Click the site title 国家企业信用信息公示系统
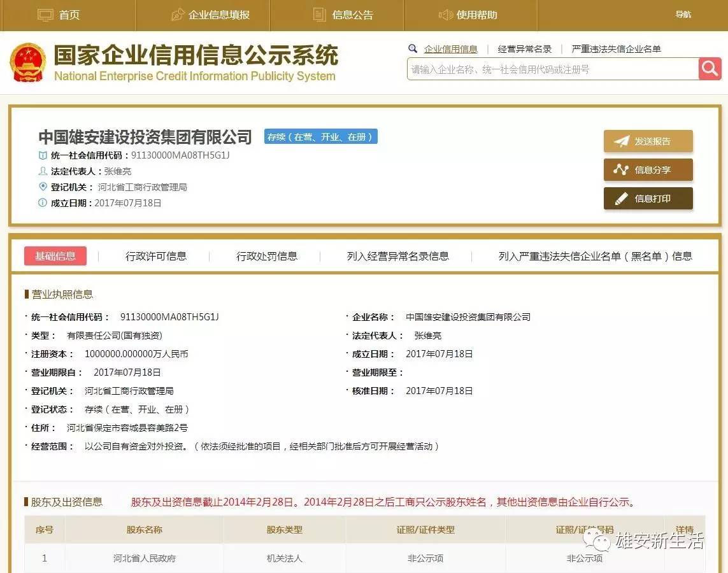Image resolution: width=728 pixels, height=573 pixels. click(196, 55)
